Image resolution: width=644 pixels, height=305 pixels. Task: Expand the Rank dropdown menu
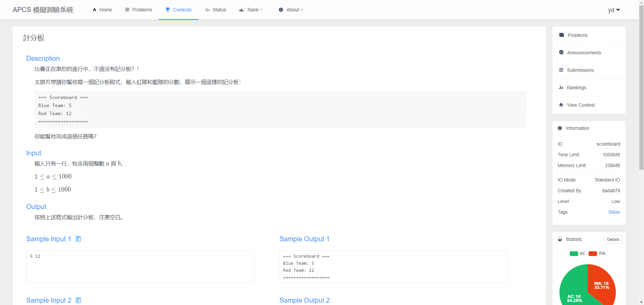click(251, 10)
